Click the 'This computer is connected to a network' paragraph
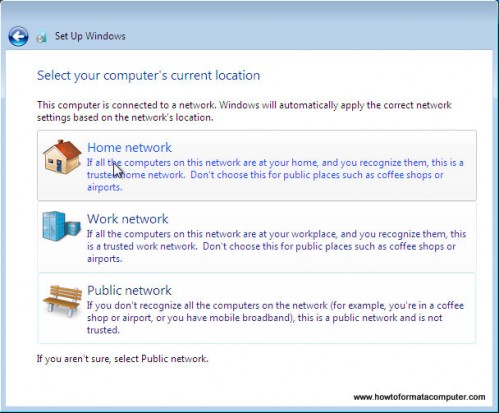 point(244,111)
